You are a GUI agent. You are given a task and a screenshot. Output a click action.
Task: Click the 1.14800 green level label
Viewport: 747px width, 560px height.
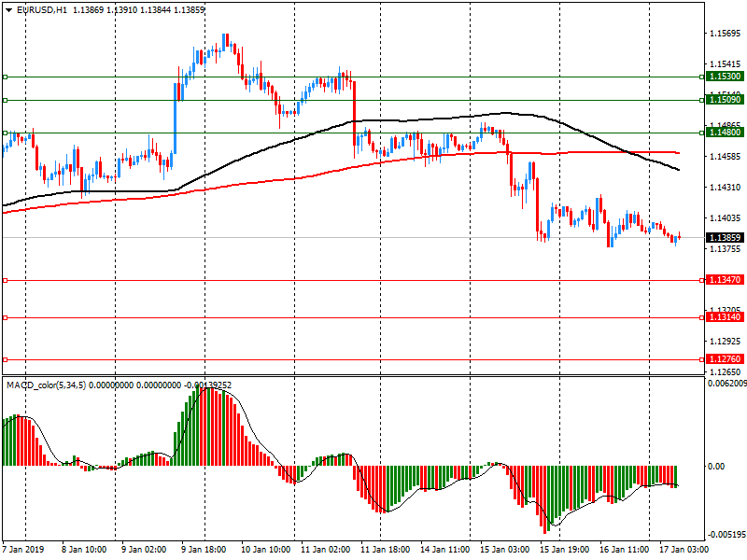(x=725, y=133)
